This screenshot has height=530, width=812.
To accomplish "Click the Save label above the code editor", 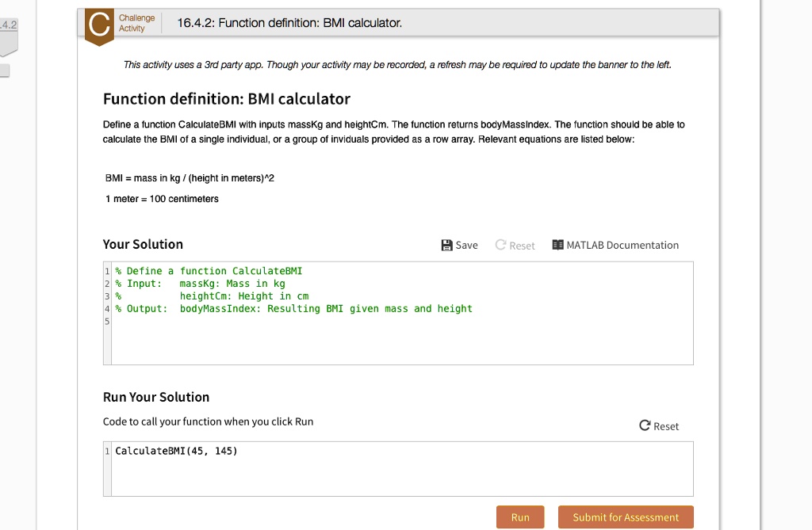I will point(465,246).
